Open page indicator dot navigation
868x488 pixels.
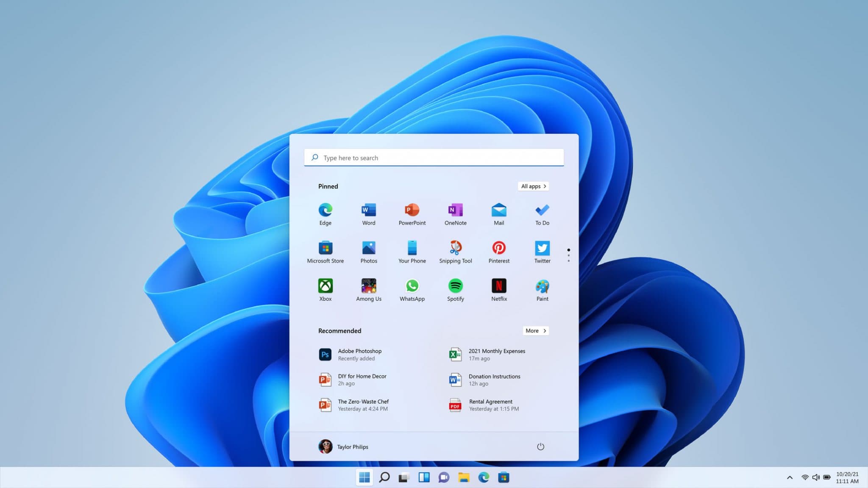coord(568,255)
